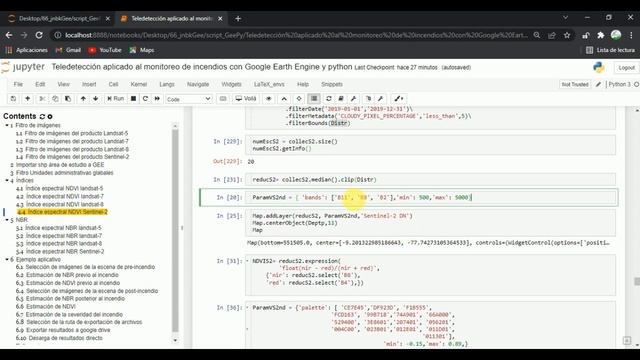Image resolution: width=640 pixels, height=360 pixels.
Task: Click the Not Trusted button
Action: (x=575, y=84)
